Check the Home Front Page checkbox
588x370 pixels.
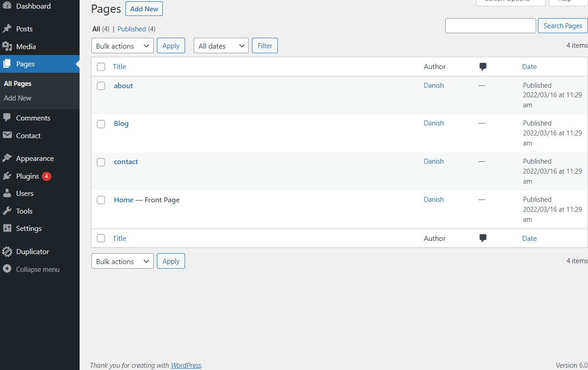point(101,200)
